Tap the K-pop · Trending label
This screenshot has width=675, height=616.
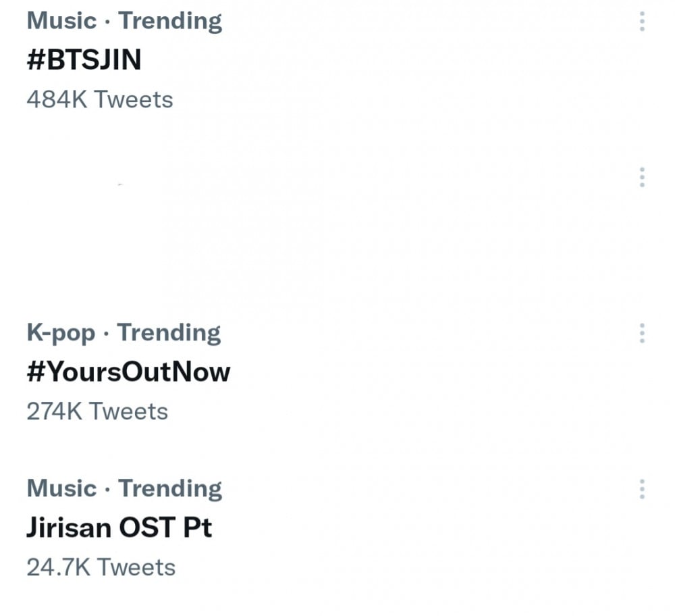tap(124, 333)
